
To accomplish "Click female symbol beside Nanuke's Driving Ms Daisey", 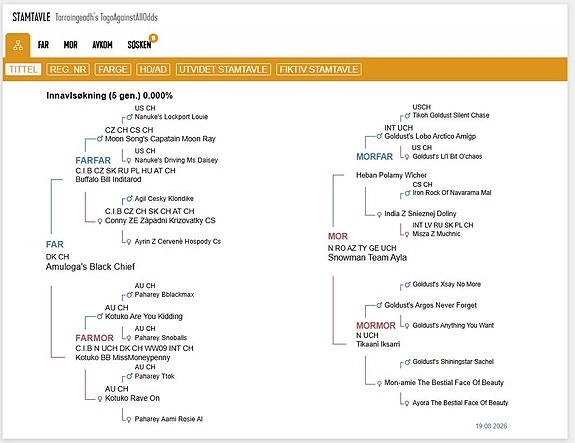I will [129, 160].
